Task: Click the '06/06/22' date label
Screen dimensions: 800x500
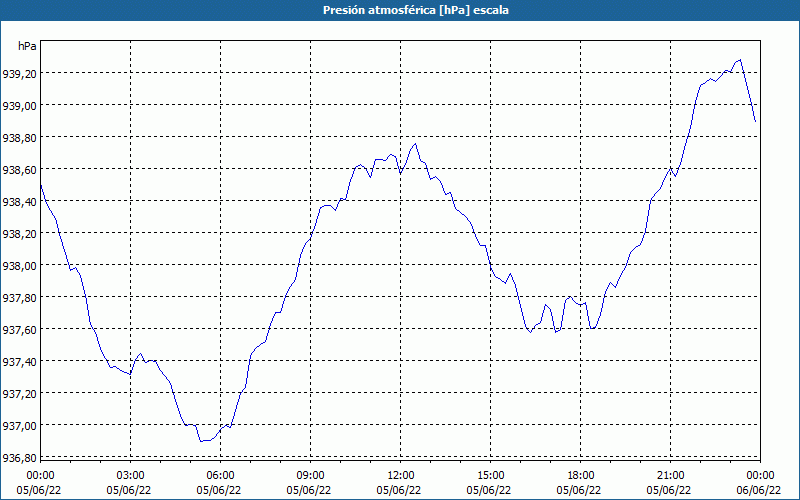Action: click(x=759, y=490)
